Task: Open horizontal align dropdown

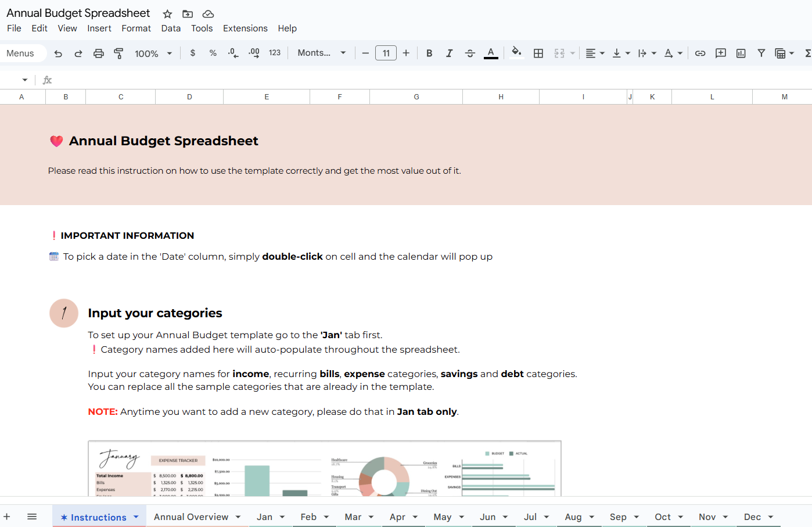Action: pyautogui.click(x=595, y=53)
